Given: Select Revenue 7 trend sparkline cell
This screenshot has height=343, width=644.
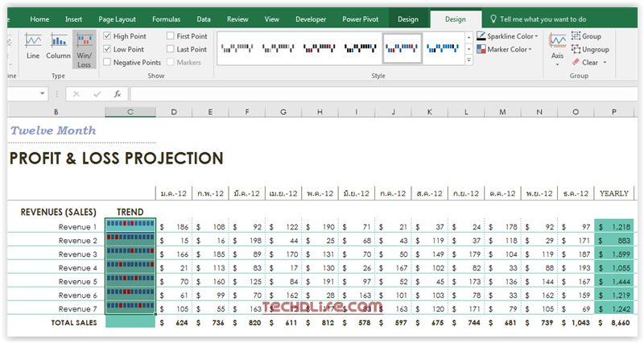Looking at the screenshot, I should (130, 308).
